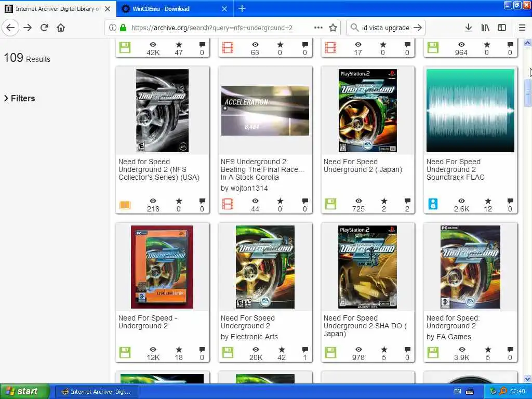Open the Soundtrack FLAC waveform thumbnail
Image resolution: width=532 pixels, height=399 pixels.
(x=470, y=111)
